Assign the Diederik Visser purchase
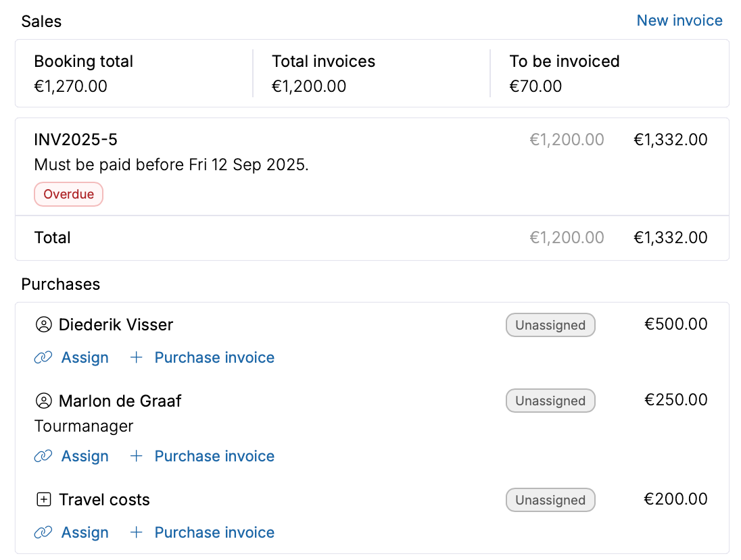 [x=85, y=358]
